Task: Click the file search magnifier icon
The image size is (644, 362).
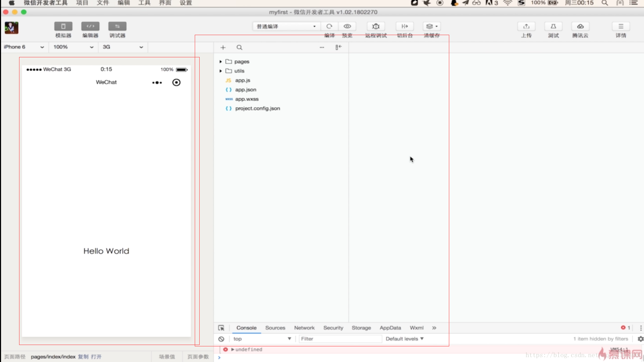Action: 239,48
